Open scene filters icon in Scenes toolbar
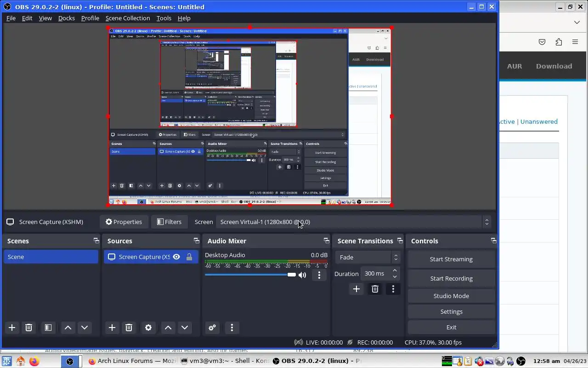This screenshot has width=588, height=368. click(x=48, y=328)
